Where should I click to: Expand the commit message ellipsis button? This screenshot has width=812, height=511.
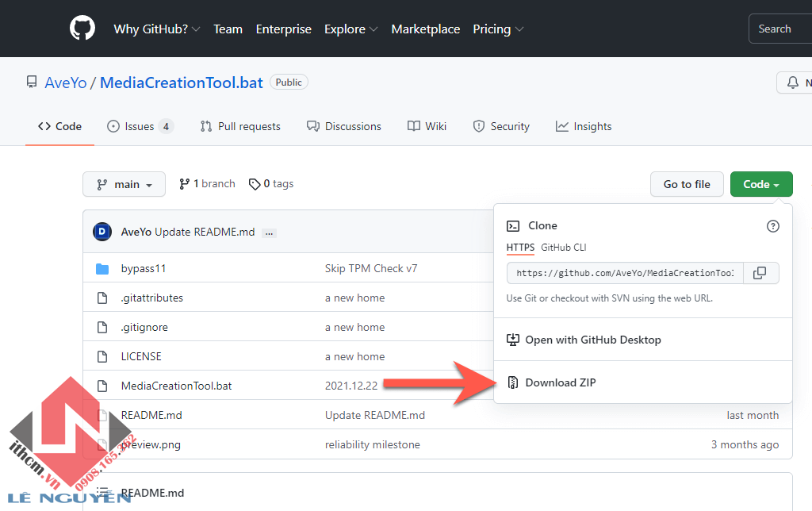click(x=269, y=233)
